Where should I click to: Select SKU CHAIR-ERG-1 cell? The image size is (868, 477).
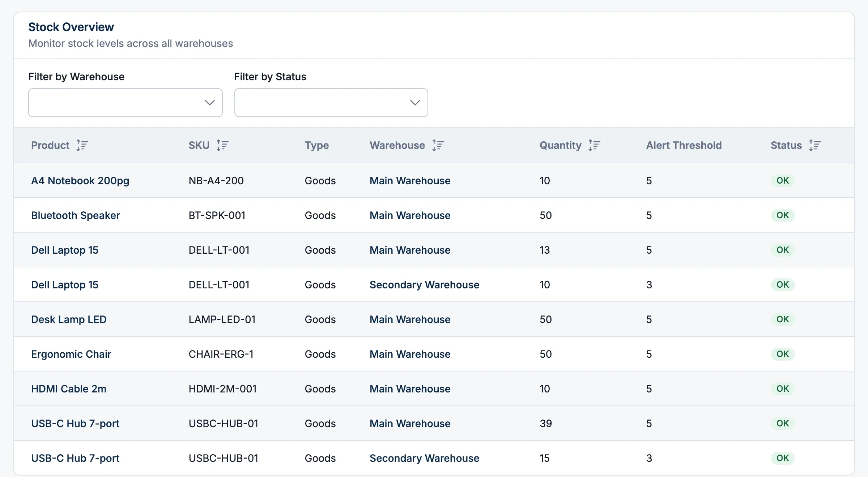pos(221,354)
